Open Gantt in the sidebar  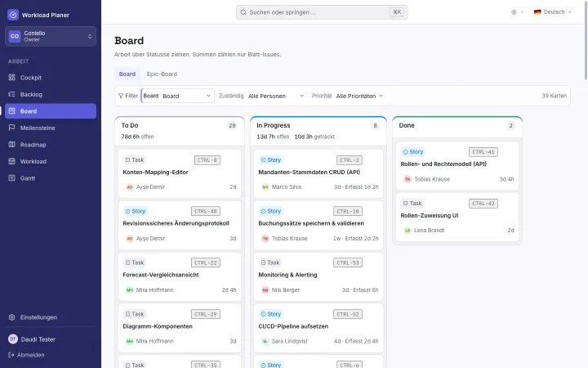click(x=51, y=178)
